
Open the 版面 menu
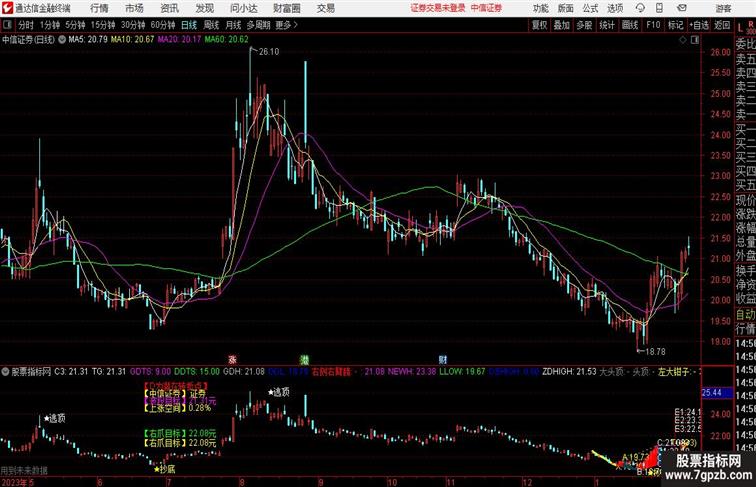(x=566, y=8)
